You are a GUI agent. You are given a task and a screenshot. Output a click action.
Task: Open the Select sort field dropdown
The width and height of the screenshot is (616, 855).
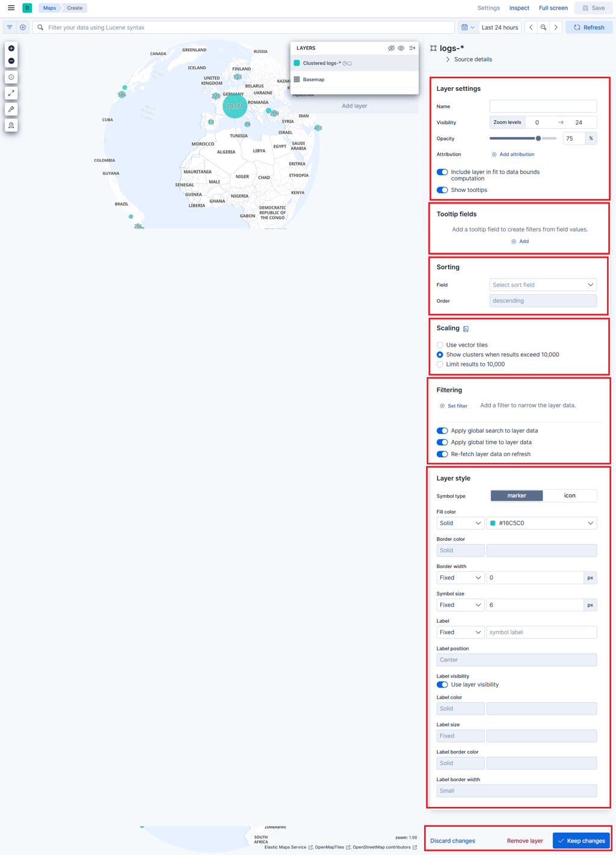pyautogui.click(x=543, y=285)
